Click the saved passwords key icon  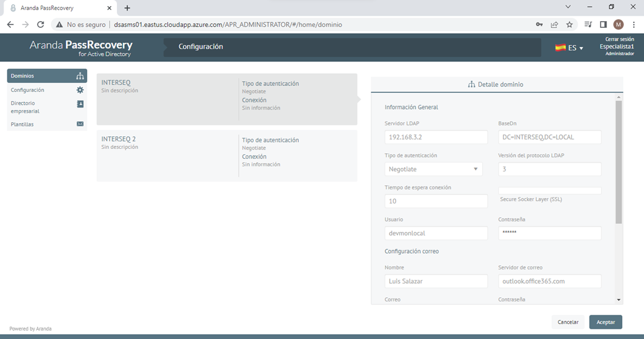tap(539, 25)
